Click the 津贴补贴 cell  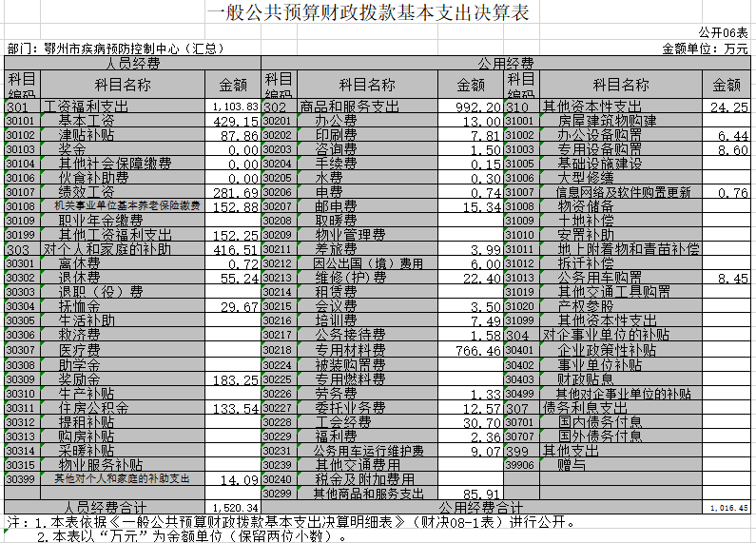point(123,134)
